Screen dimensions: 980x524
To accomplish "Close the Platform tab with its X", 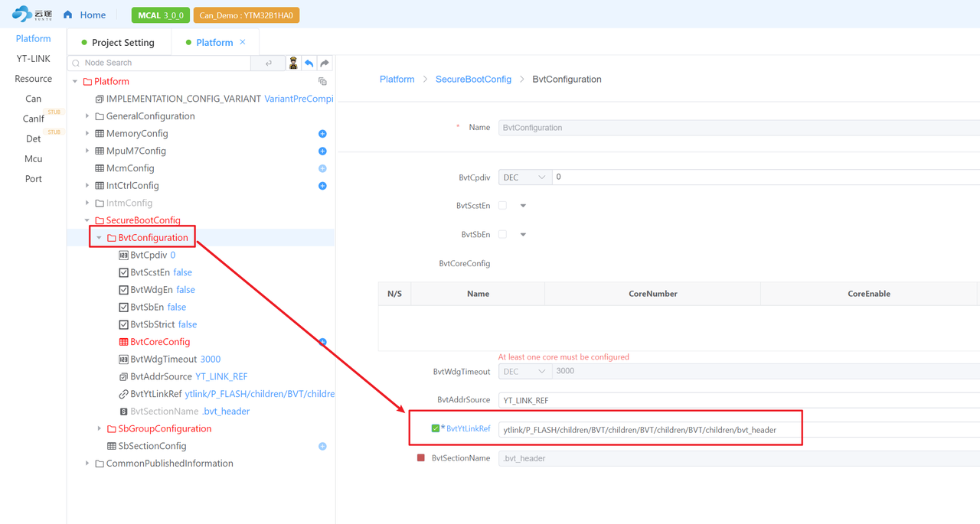I will (243, 42).
